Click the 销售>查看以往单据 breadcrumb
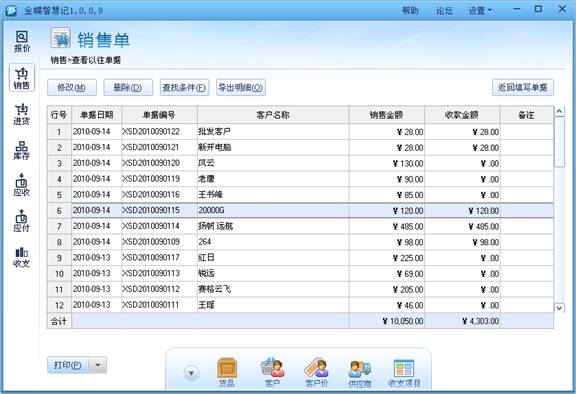576x394 pixels. click(x=86, y=60)
